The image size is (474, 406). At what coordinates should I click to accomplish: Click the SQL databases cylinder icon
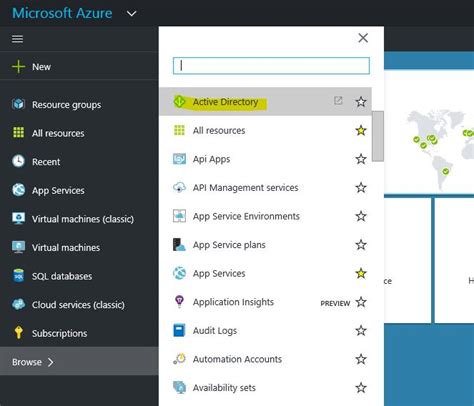coord(18,276)
